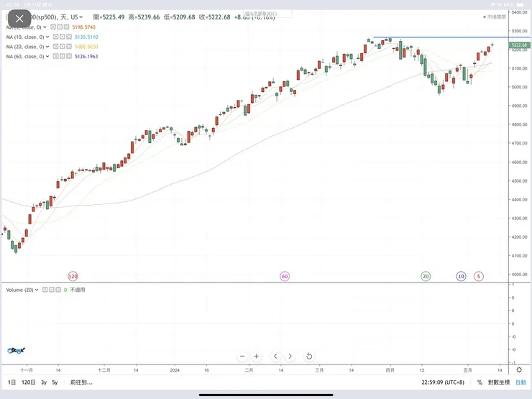Screen dimensions: 532x399
Task: Open settings for MA (10, close, 0)
Action: [63, 37]
